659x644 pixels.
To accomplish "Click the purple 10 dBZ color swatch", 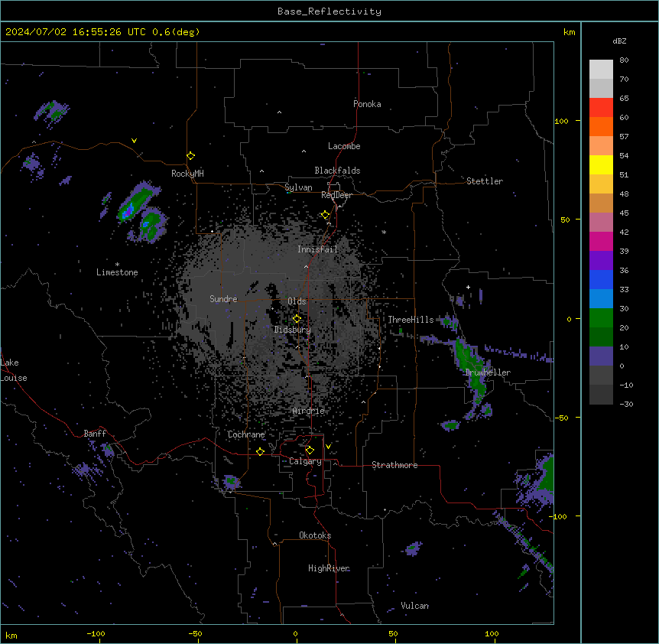I will coord(601,356).
